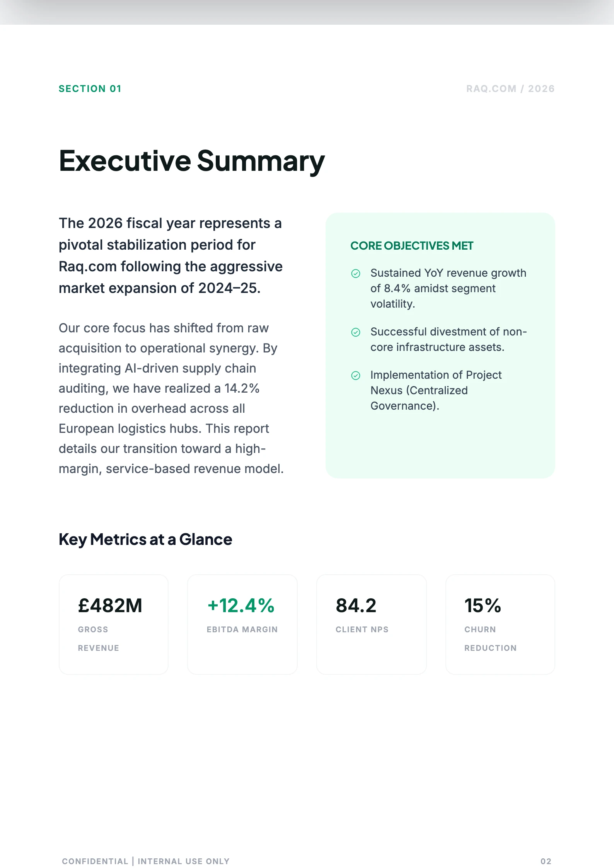Click the RAQ.COM / 2026 header text

point(510,89)
